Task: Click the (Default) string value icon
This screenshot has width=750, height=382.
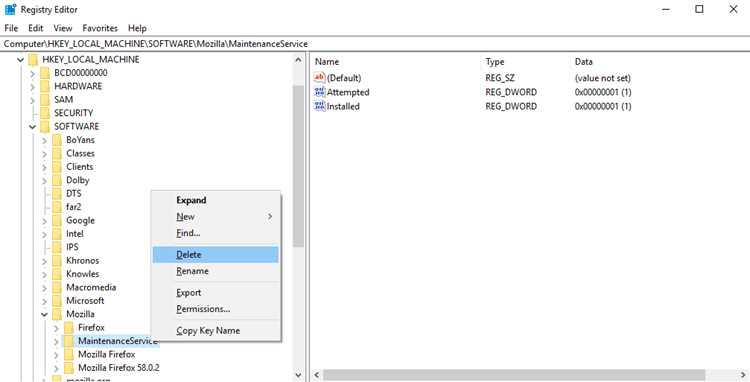Action: tap(320, 77)
